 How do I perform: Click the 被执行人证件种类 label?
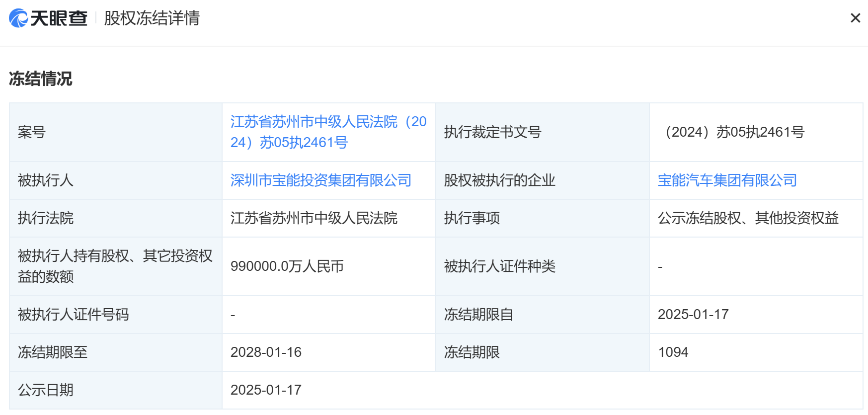[499, 266]
